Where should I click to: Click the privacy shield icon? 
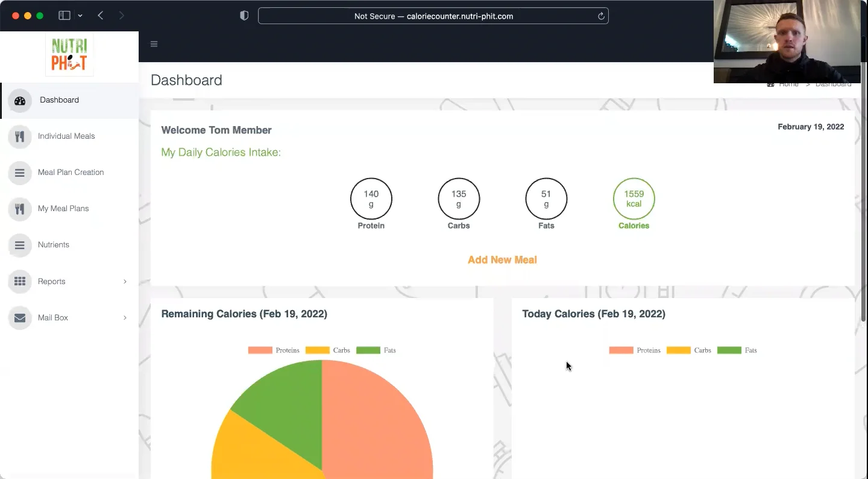(x=244, y=16)
